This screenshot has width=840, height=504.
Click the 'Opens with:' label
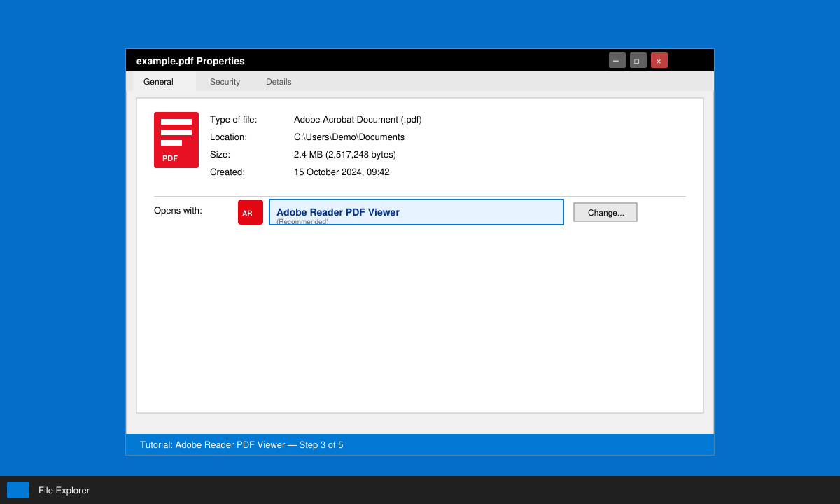(178, 211)
